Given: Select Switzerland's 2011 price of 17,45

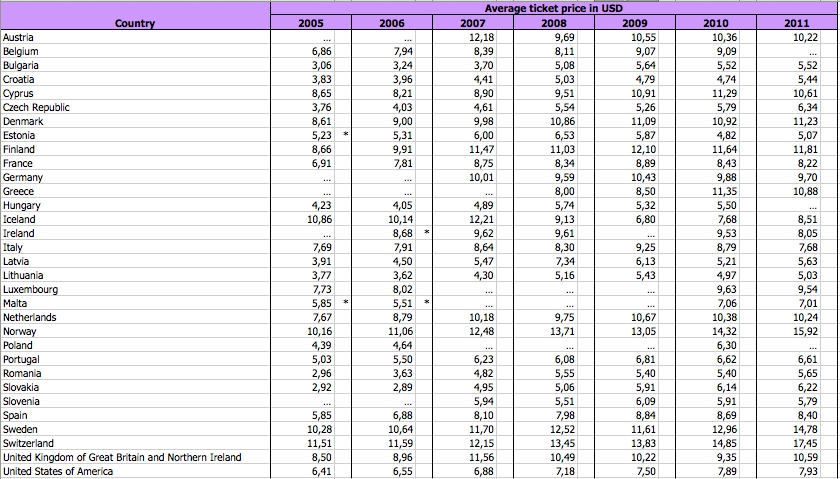Looking at the screenshot, I should coord(804,443).
